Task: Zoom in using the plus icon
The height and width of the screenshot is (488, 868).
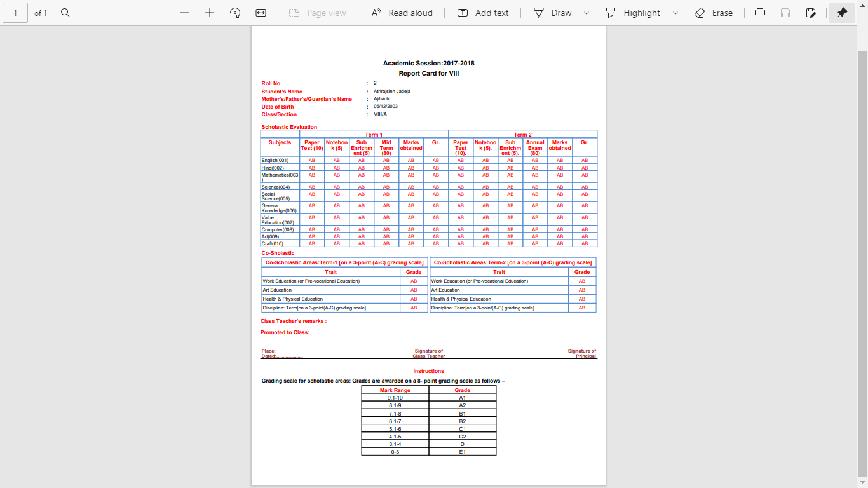Action: coord(210,13)
